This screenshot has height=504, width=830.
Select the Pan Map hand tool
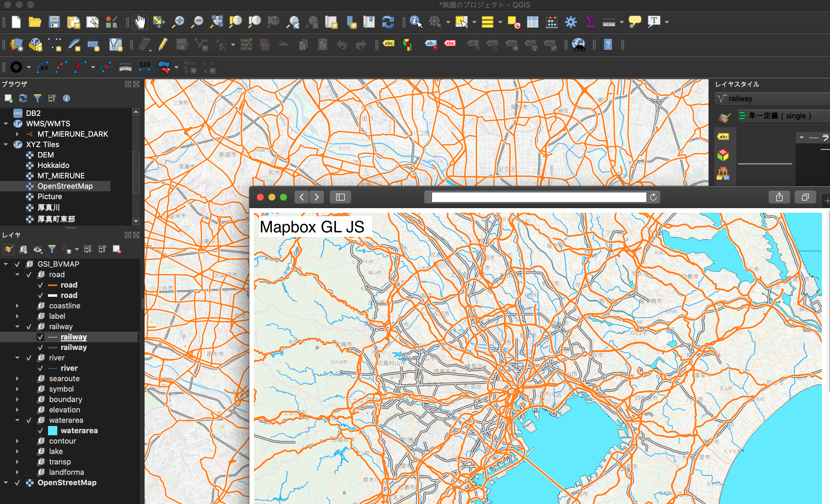point(140,22)
